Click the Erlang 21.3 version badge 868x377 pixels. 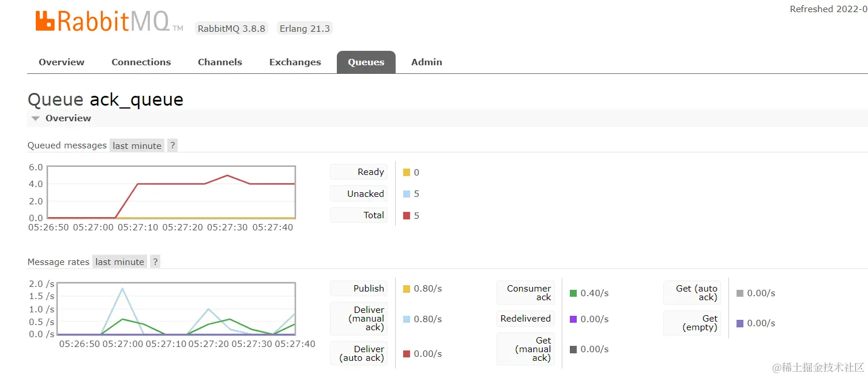tap(305, 28)
